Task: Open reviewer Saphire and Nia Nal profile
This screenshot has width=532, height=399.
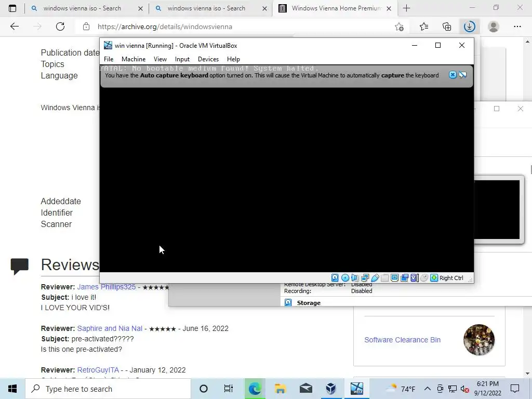Action: point(110,328)
